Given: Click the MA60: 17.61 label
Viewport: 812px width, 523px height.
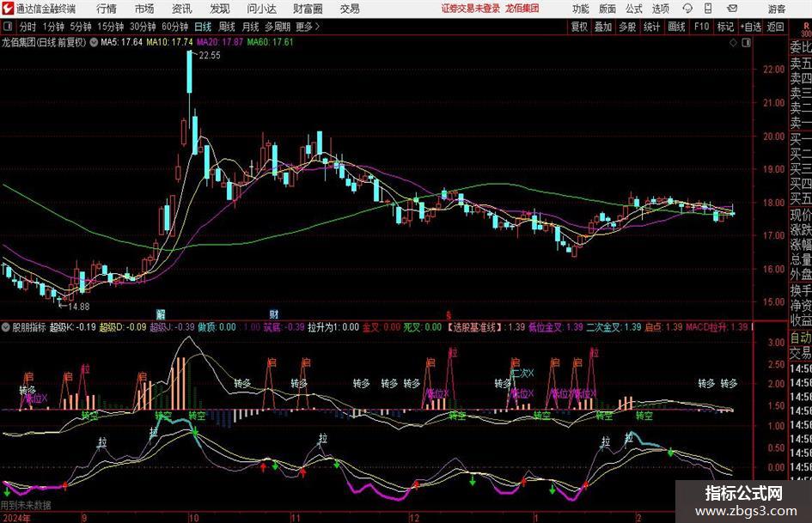Looking at the screenshot, I should click(x=270, y=42).
